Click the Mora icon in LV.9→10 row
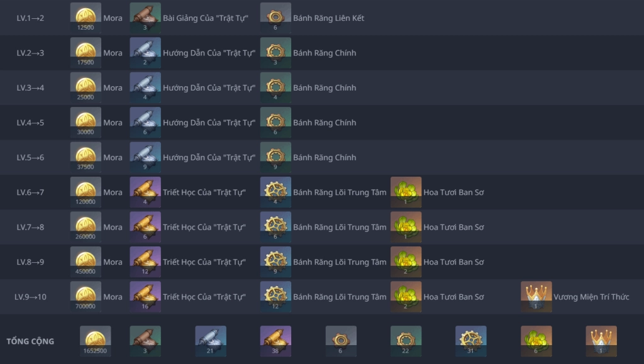The image size is (644, 364). pos(86,297)
